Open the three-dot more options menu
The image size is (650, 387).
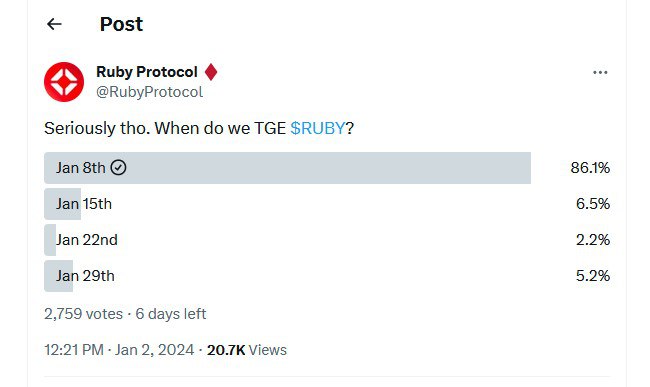(x=600, y=73)
